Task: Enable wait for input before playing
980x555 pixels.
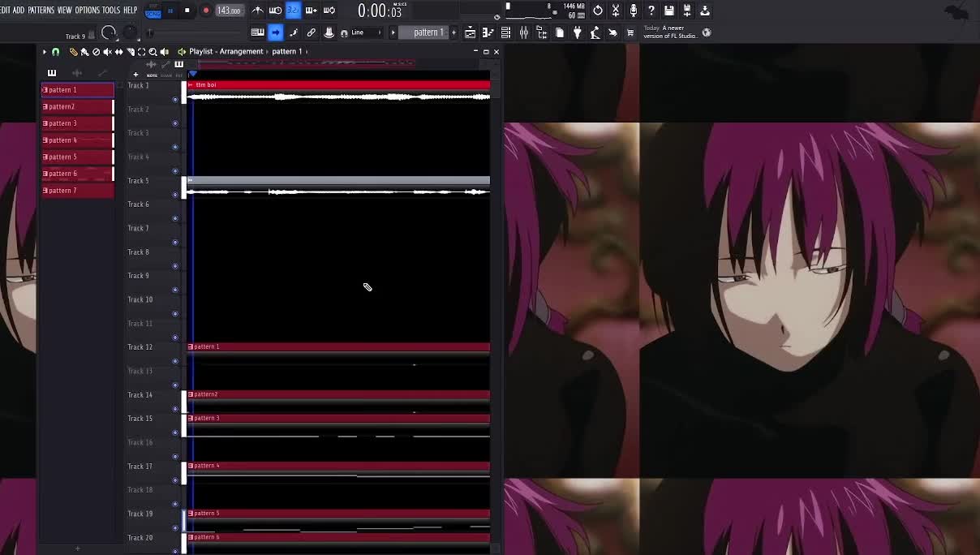Action: pos(275,11)
